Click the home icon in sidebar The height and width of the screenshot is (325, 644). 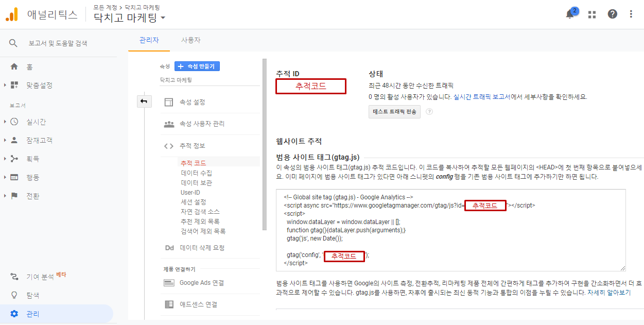tap(14, 66)
